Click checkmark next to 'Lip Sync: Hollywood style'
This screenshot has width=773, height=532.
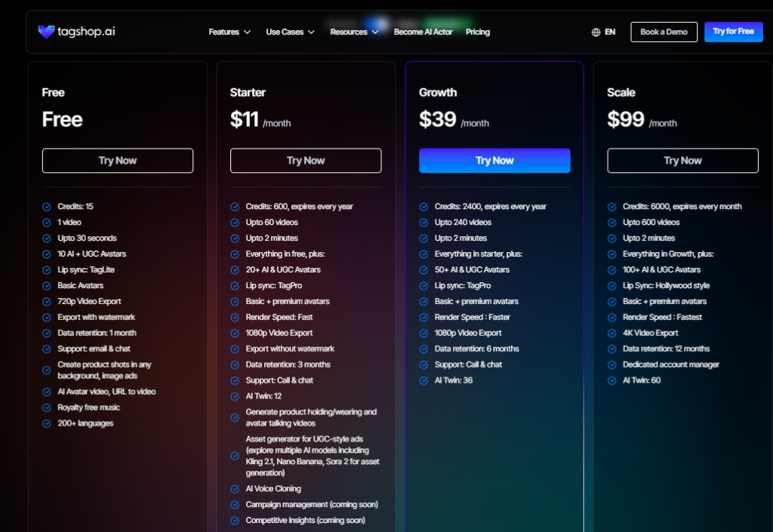[x=612, y=286]
